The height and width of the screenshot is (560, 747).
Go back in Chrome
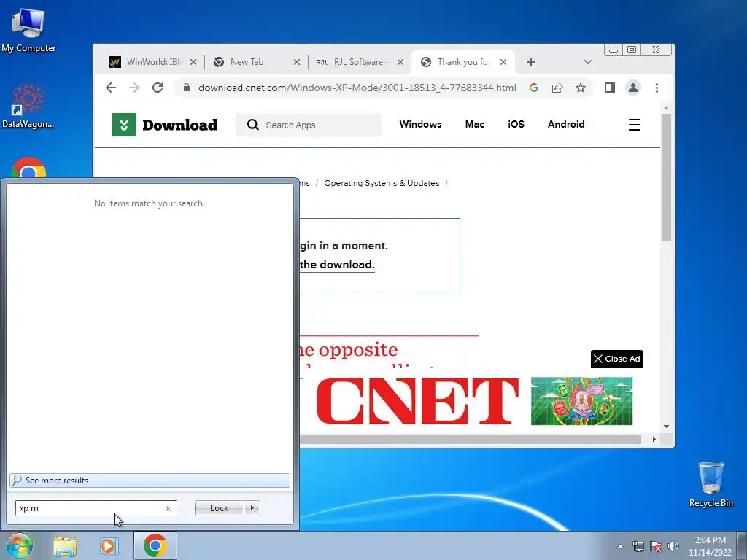111,87
